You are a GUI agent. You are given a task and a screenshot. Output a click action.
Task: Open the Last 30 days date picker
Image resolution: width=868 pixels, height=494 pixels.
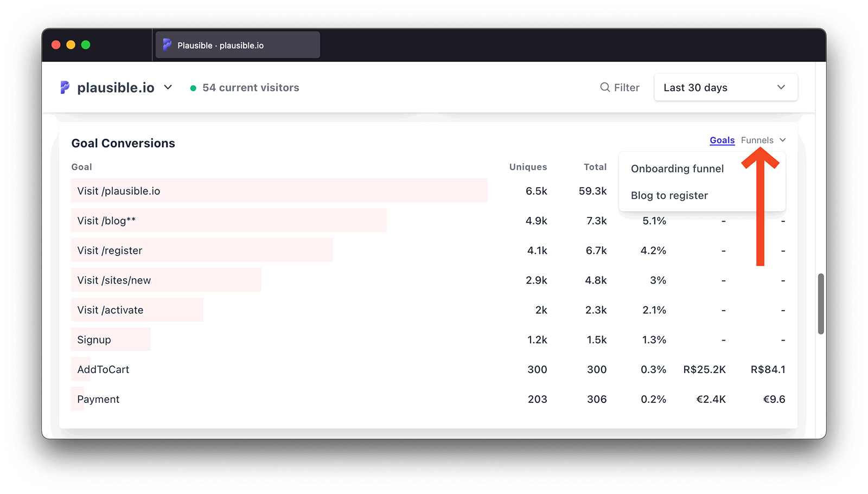coord(725,87)
